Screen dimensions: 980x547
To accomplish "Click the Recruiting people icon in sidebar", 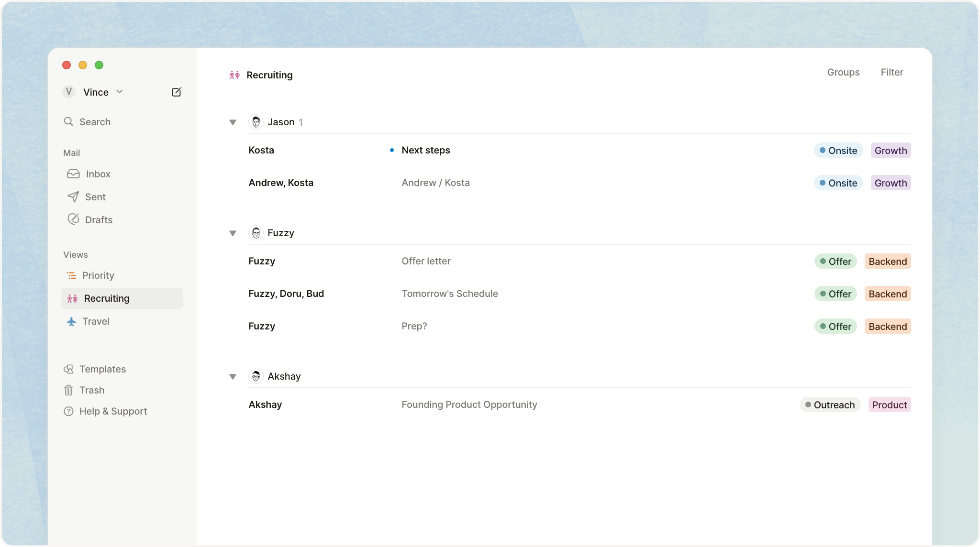I will tap(72, 298).
